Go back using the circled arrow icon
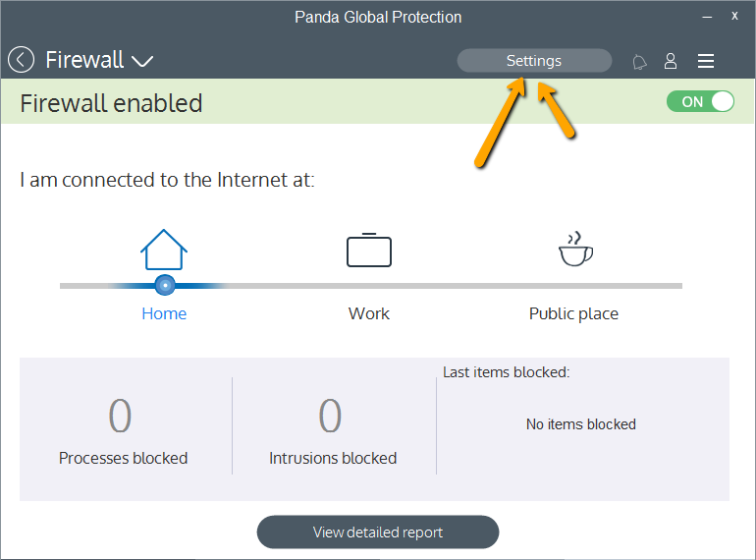Viewport: 756px width, 560px height. 21,60
